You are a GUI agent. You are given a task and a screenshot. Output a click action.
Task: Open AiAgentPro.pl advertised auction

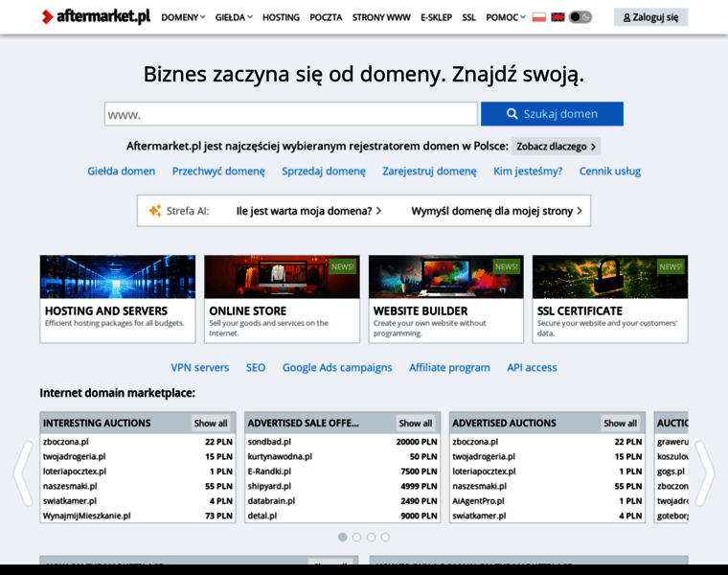pos(478,501)
